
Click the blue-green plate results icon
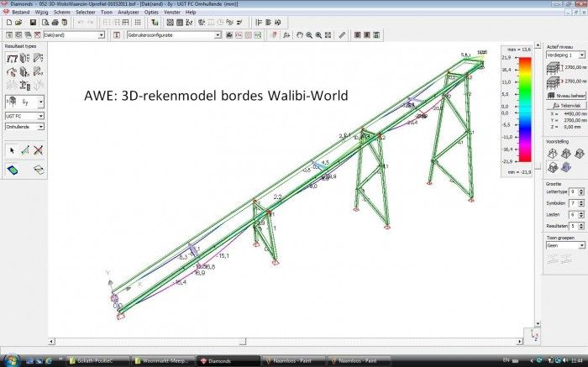coord(13,170)
